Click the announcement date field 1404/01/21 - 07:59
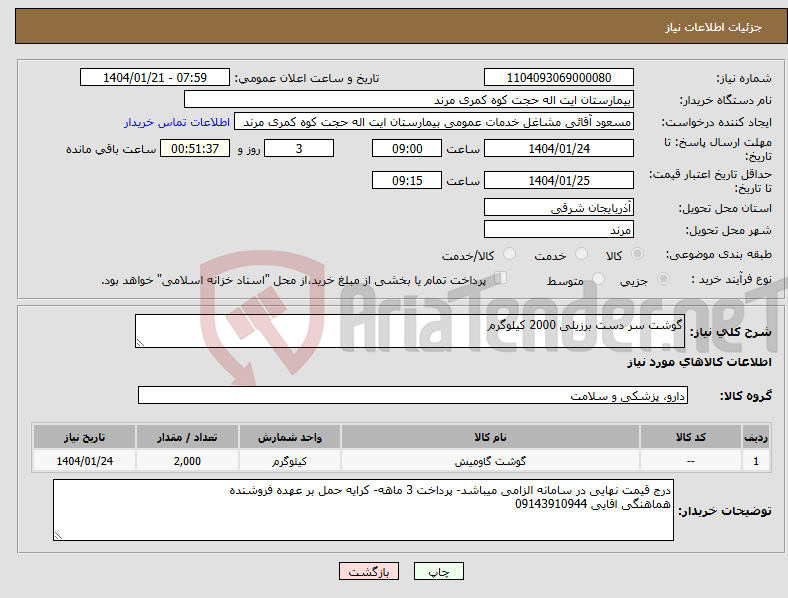 point(155,77)
